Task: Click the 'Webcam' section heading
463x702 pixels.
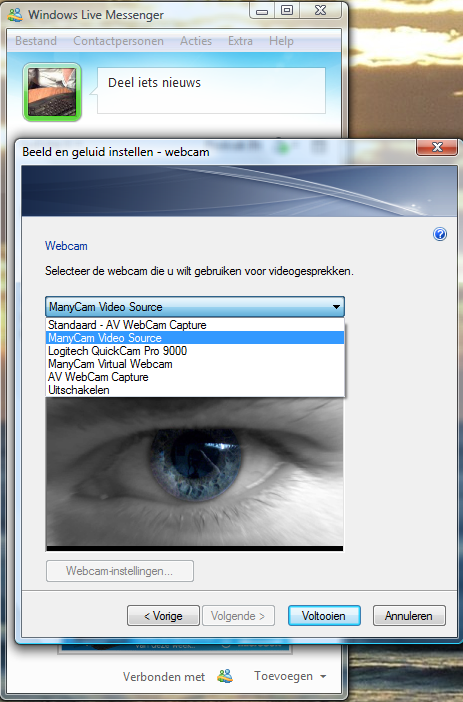Action: coord(66,246)
